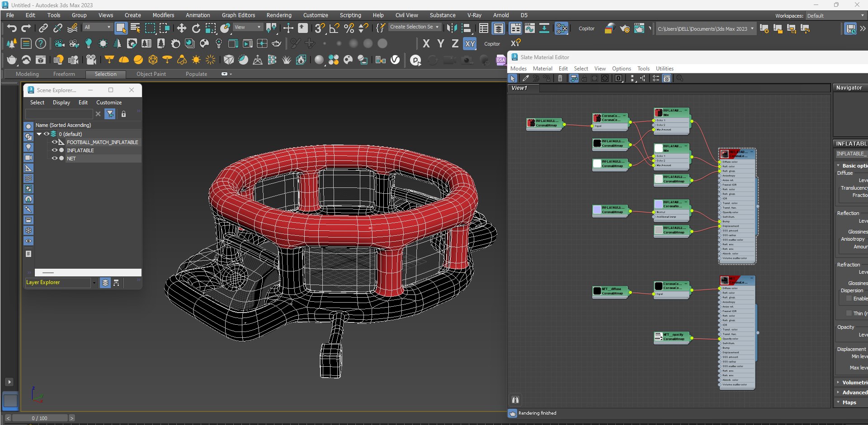The height and width of the screenshot is (425, 868).
Task: Activate the Select and Link tool
Action: point(43,28)
